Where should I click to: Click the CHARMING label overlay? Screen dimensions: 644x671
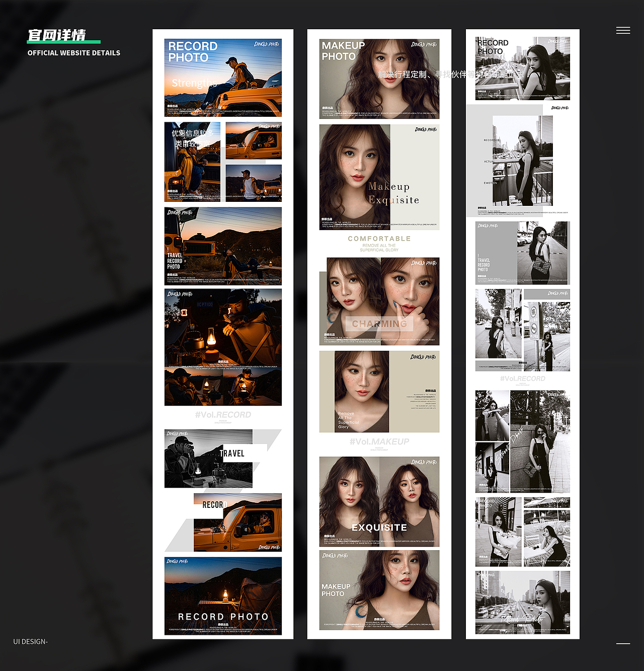pyautogui.click(x=379, y=324)
